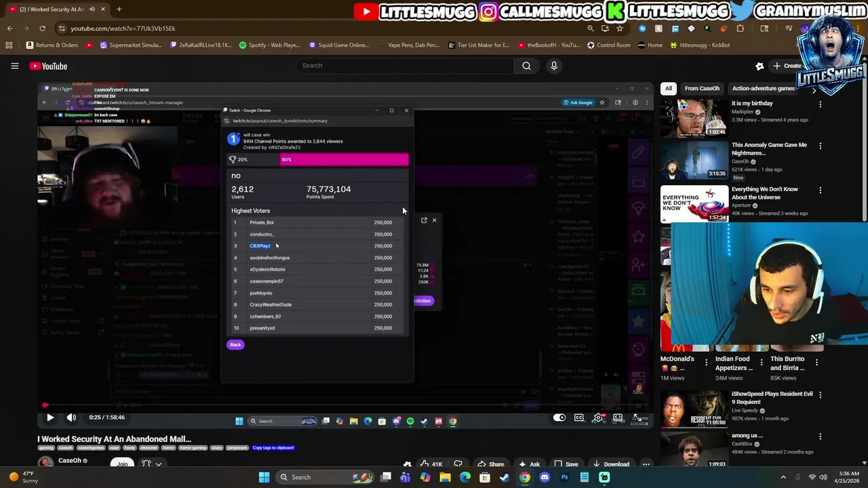Open the YouTube hamburger guide menu

point(14,66)
